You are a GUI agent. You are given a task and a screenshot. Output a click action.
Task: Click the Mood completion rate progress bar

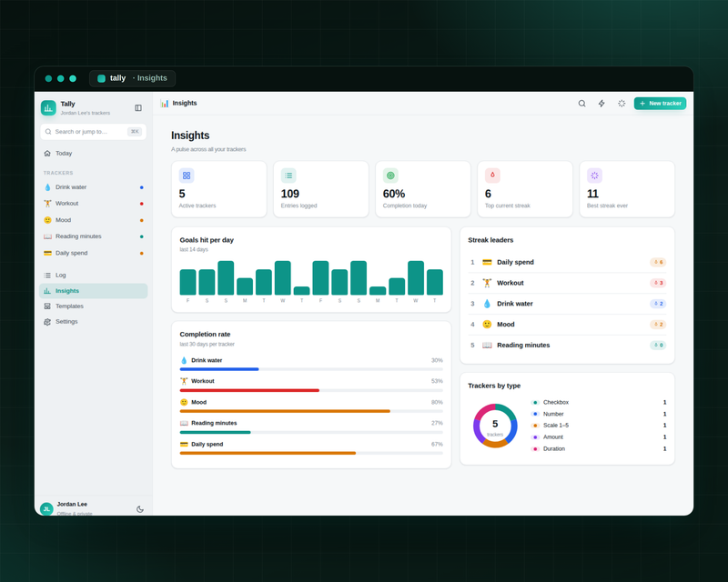point(311,411)
